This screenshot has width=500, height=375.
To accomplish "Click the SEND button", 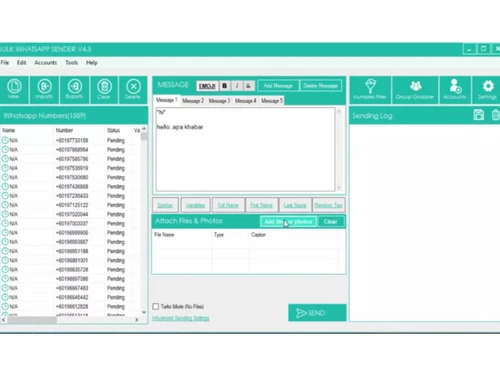I will (x=317, y=313).
